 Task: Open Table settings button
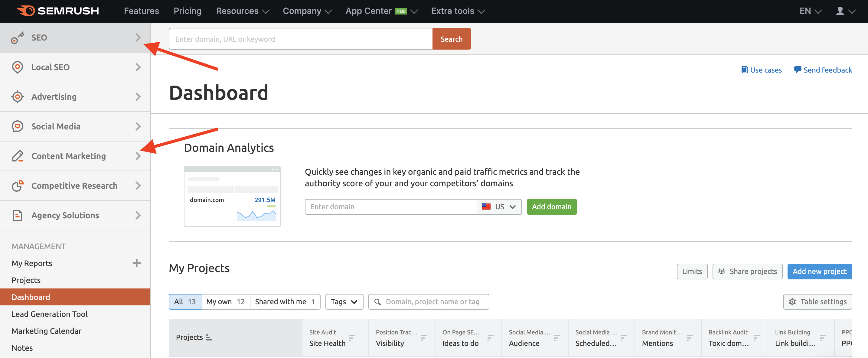point(817,302)
